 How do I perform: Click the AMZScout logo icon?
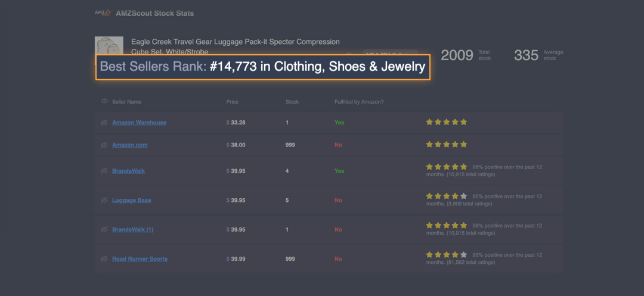tap(103, 13)
